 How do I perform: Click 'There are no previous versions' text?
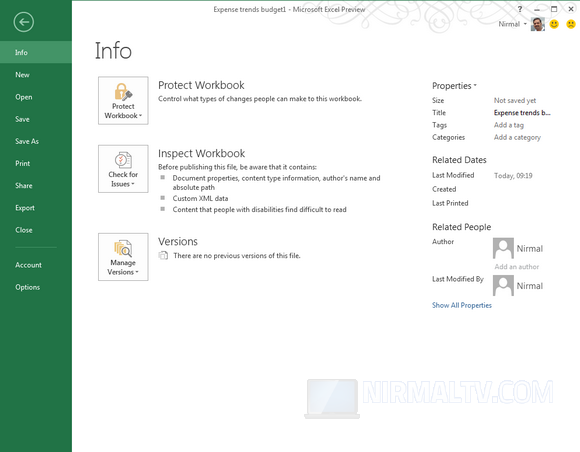pos(237,256)
